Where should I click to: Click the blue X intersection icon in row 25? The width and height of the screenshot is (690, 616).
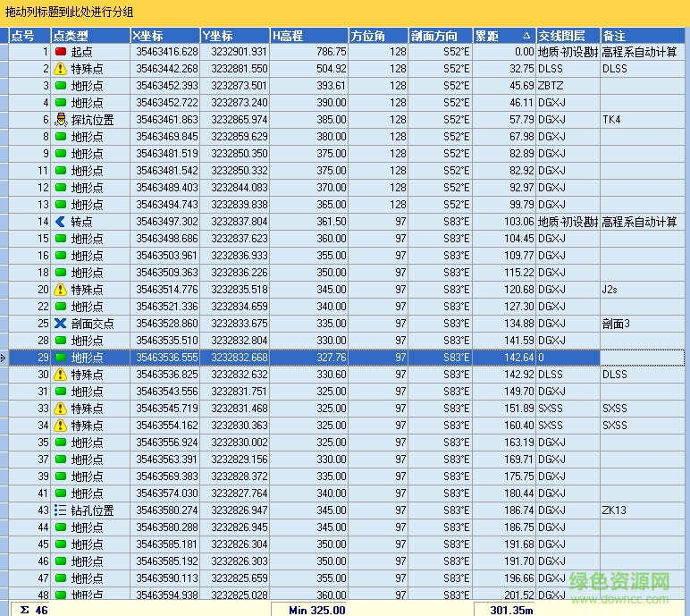61,324
